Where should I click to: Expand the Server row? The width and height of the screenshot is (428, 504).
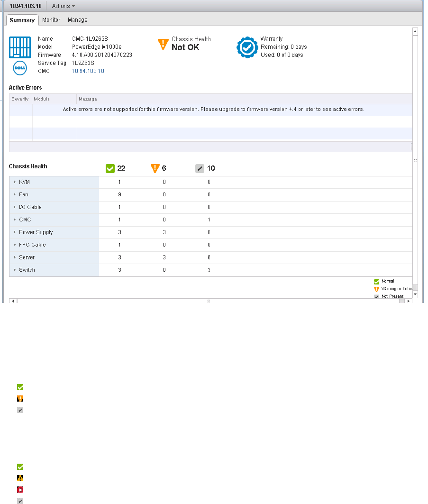pyautogui.click(x=15, y=257)
